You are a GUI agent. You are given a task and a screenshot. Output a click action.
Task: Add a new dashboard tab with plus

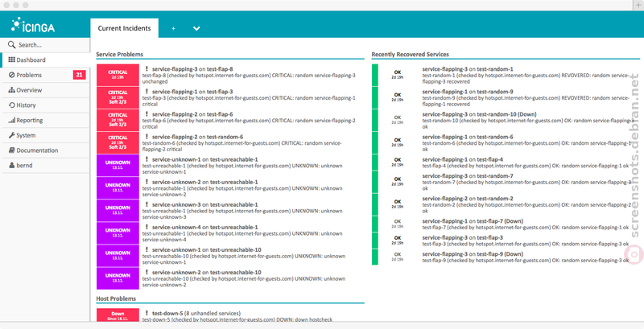tap(173, 28)
